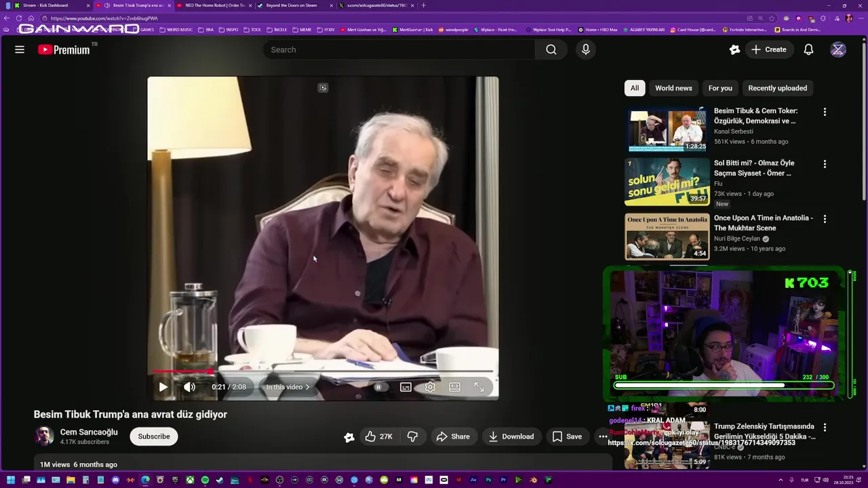Save the video to a playlist
The width and height of the screenshot is (868, 488).
point(567,436)
